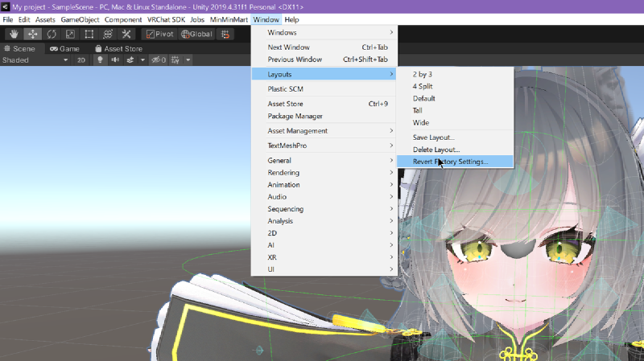Select the Move tool
Viewport: 644px width, 361px height.
(x=32, y=34)
